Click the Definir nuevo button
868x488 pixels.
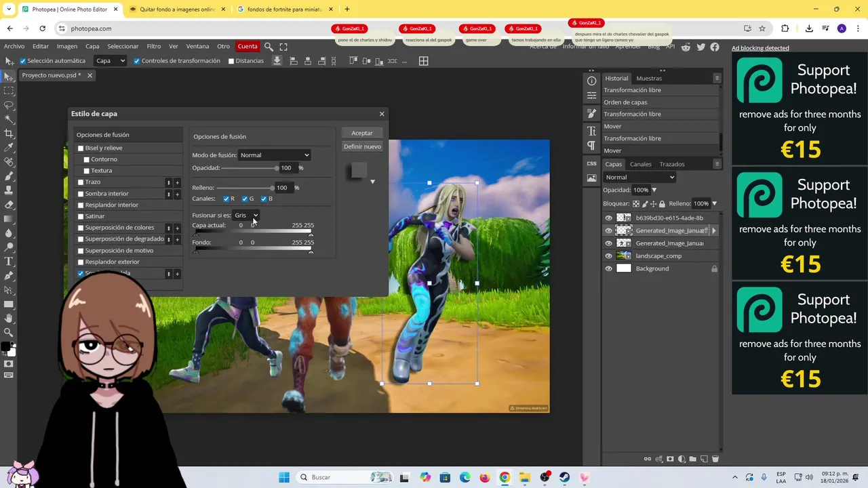click(362, 146)
